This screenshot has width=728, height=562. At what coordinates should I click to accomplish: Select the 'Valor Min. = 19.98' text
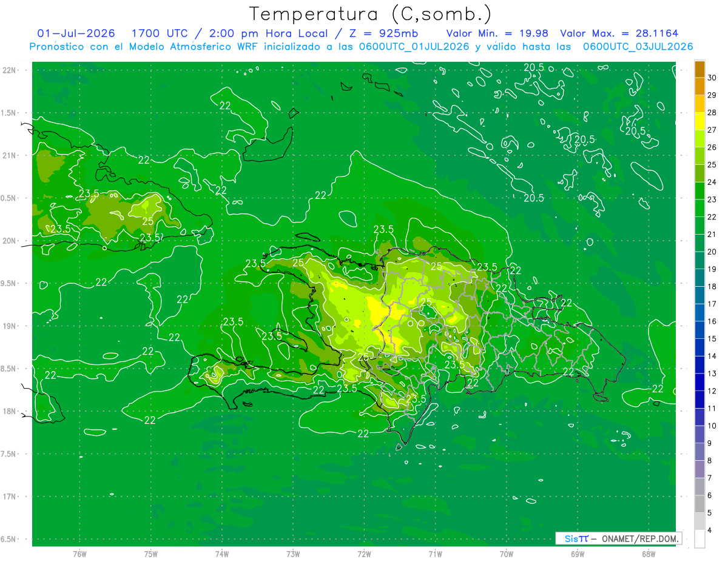497,33
